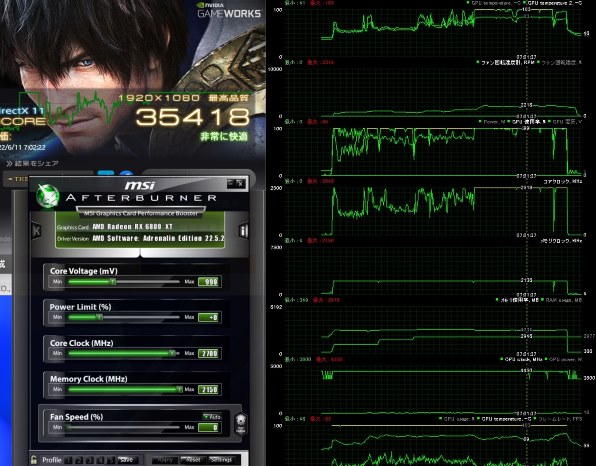The height and width of the screenshot is (466, 596).
Task: Open user-defined fan control icon
Action: click(x=241, y=424)
